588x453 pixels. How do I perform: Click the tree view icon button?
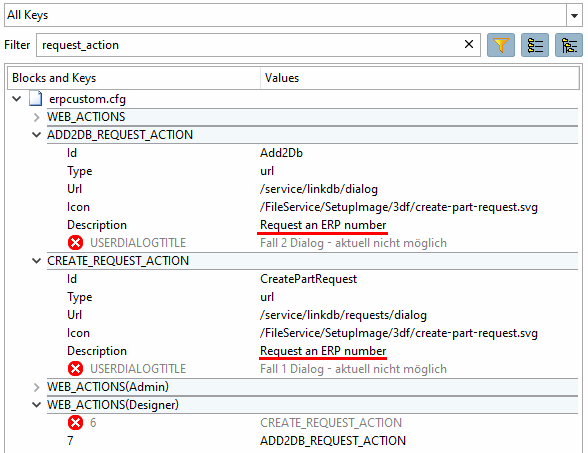point(569,45)
